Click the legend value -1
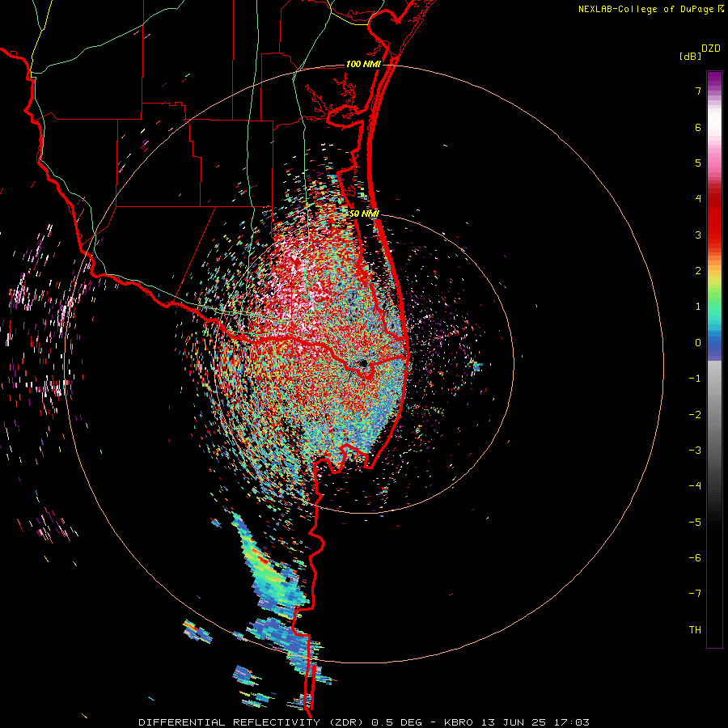Image resolution: width=728 pixels, height=728 pixels. point(695,379)
